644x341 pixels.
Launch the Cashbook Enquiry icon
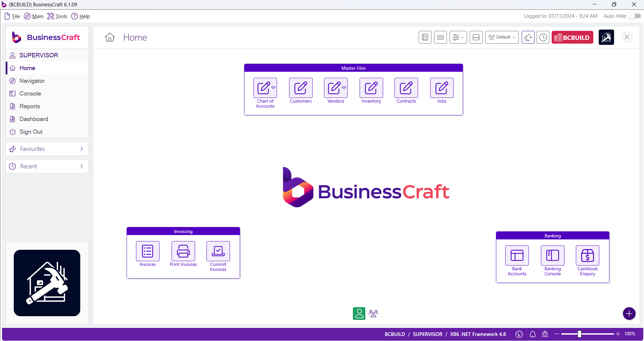pos(587,255)
